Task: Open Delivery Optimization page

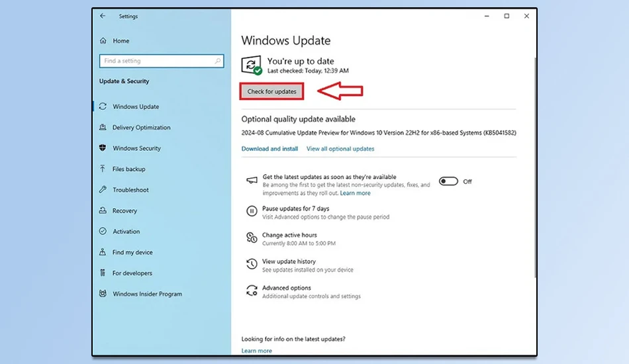Action: (141, 128)
